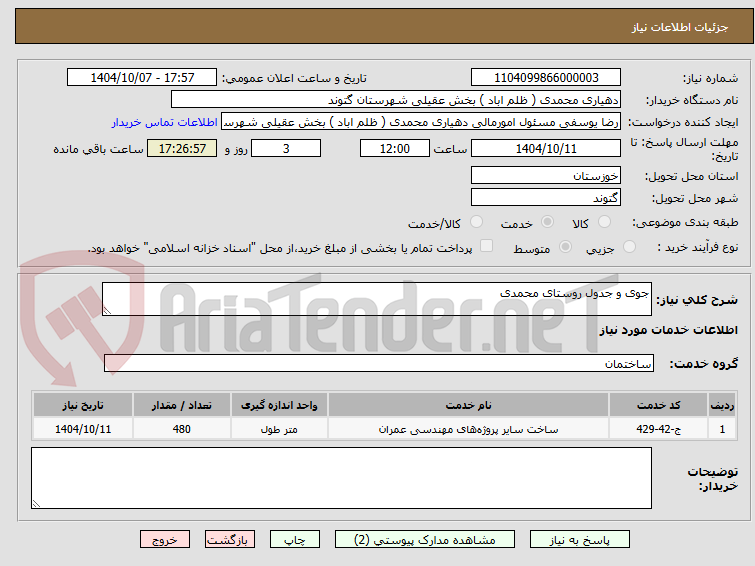Select the خدمت radio button
This screenshot has height=566, width=755.
pyautogui.click(x=547, y=222)
